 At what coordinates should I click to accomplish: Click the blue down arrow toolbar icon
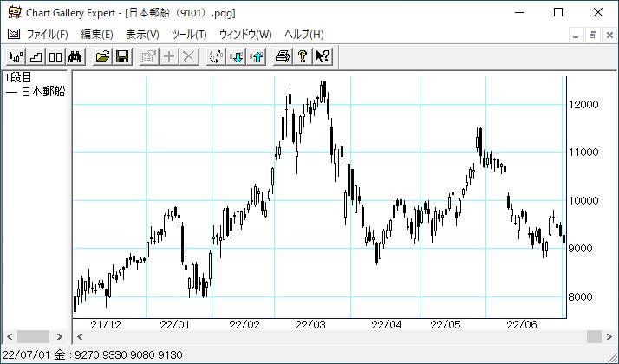(236, 57)
